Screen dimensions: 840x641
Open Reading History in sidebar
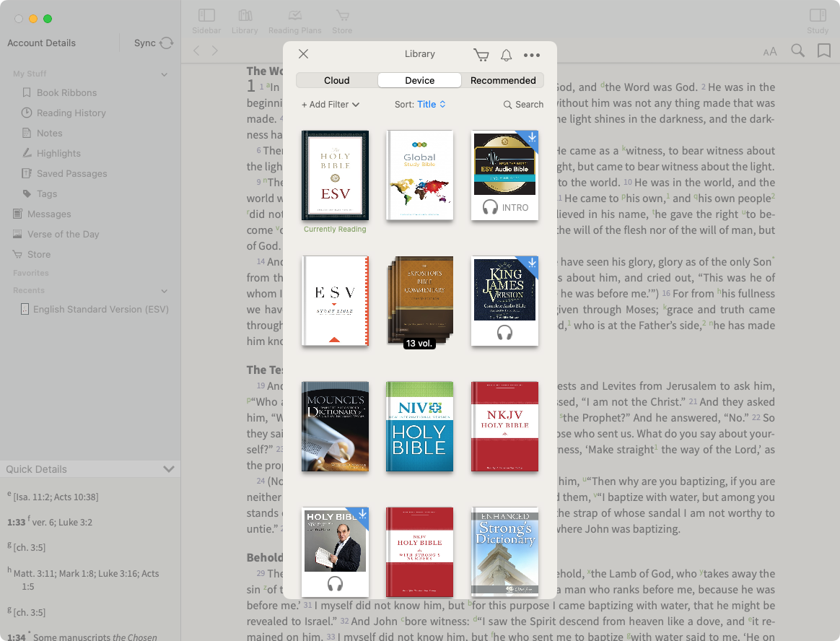click(x=71, y=113)
